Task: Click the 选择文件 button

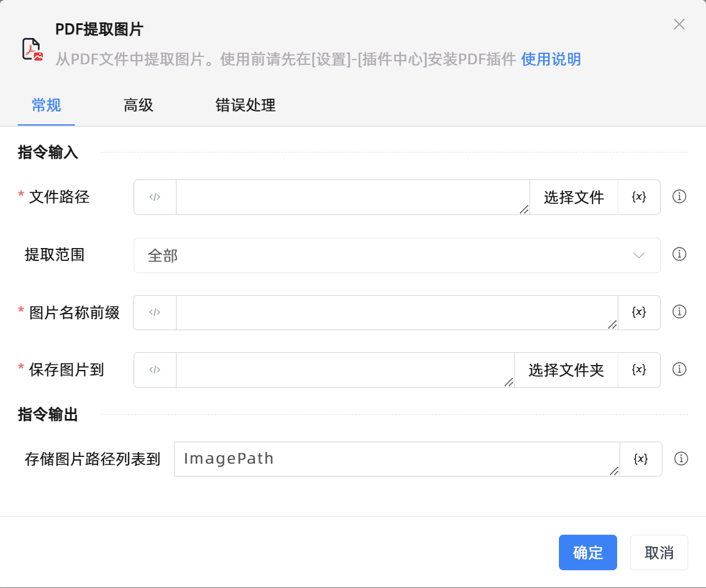Action: (574, 197)
